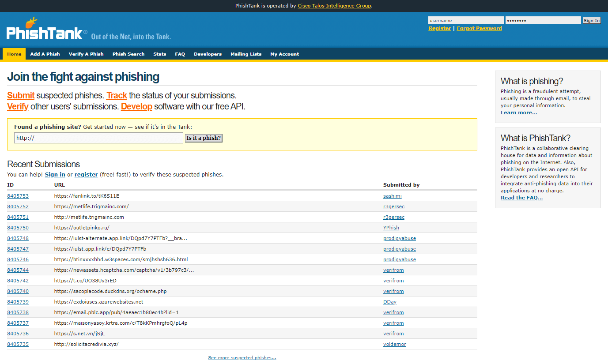
Task: Select URL text https://s.net.vn/jSjL
Action: (79, 334)
